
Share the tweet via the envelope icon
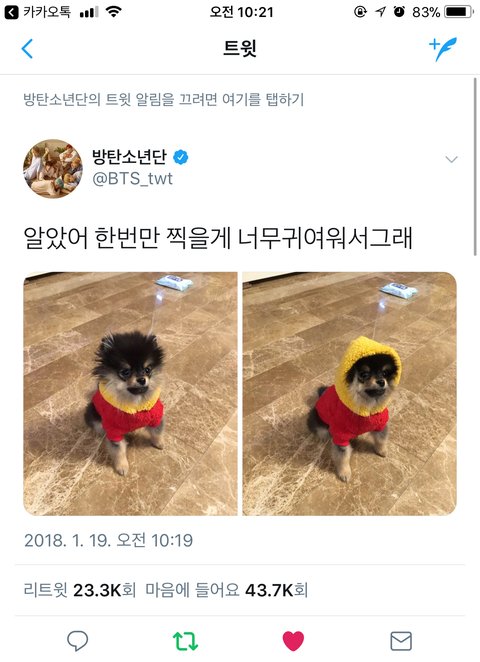[401, 641]
